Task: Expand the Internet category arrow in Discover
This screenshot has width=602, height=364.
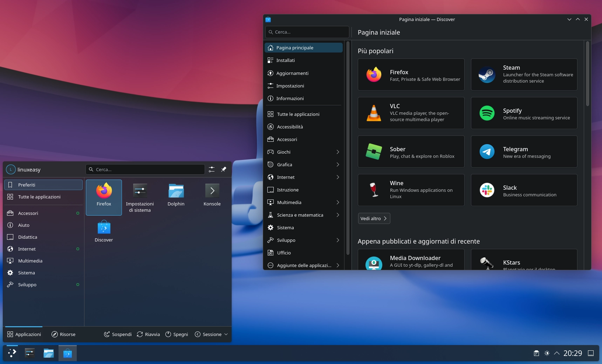Action: (x=338, y=177)
